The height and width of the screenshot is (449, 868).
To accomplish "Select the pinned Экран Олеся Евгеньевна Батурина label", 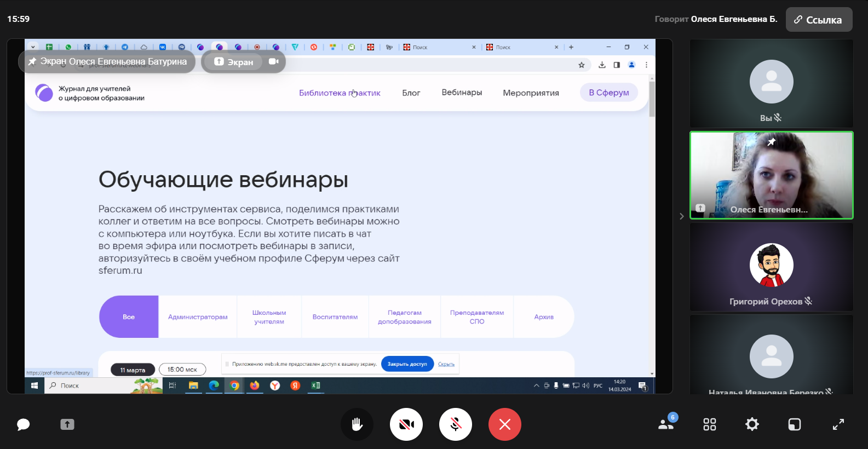I will click(x=107, y=62).
